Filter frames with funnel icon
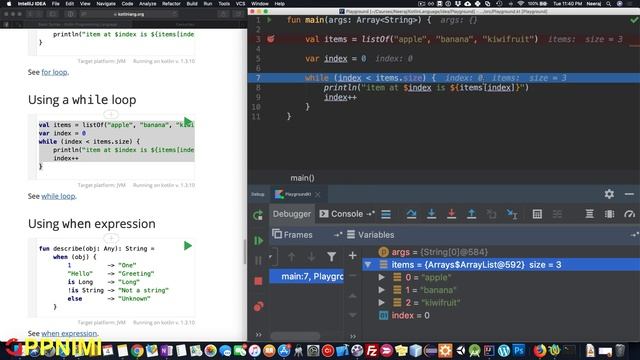The image size is (640, 360). tap(331, 257)
